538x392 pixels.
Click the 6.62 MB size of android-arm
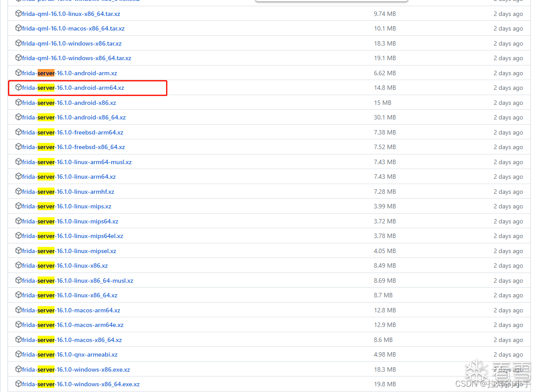(385, 73)
